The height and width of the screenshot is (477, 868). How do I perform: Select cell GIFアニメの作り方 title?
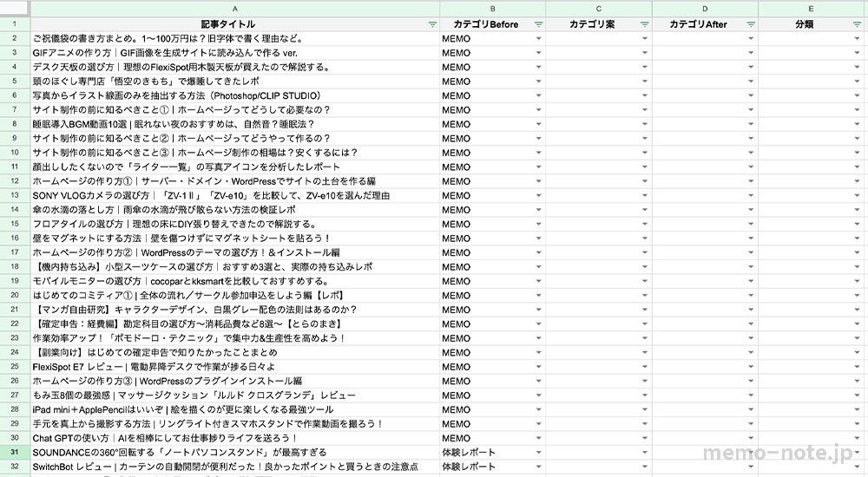235,53
